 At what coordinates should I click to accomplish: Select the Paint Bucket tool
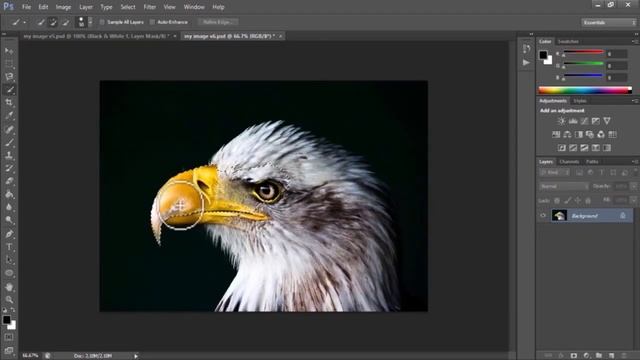point(9,194)
